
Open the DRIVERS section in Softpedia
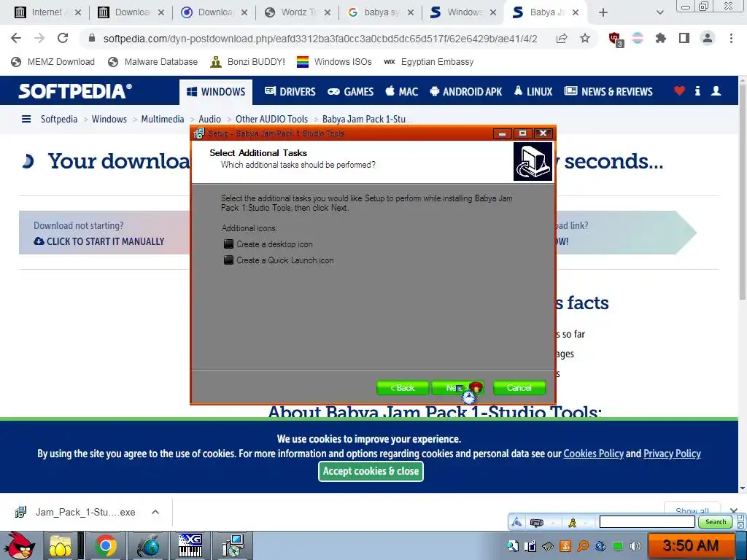290,91
